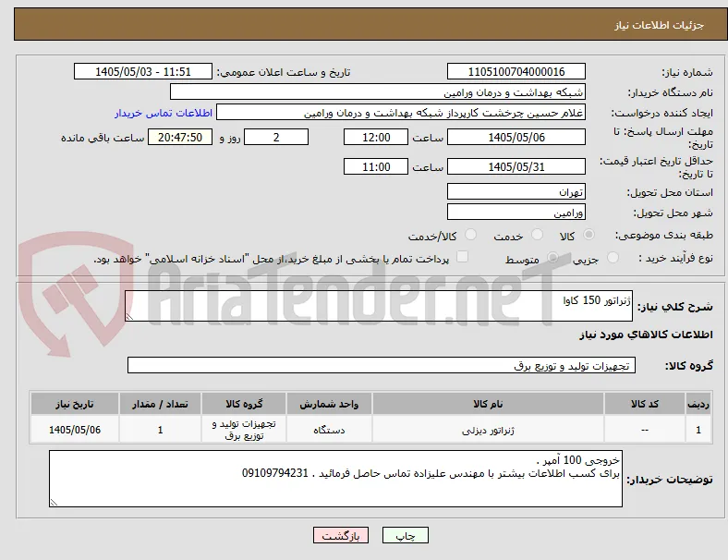Click the delivery city field ورامین

tap(516, 213)
